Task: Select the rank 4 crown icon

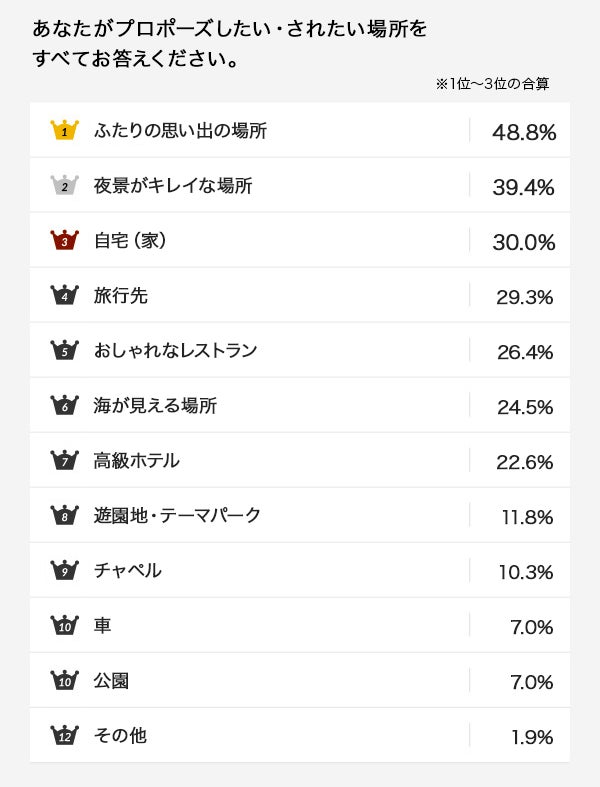Action: [64, 295]
